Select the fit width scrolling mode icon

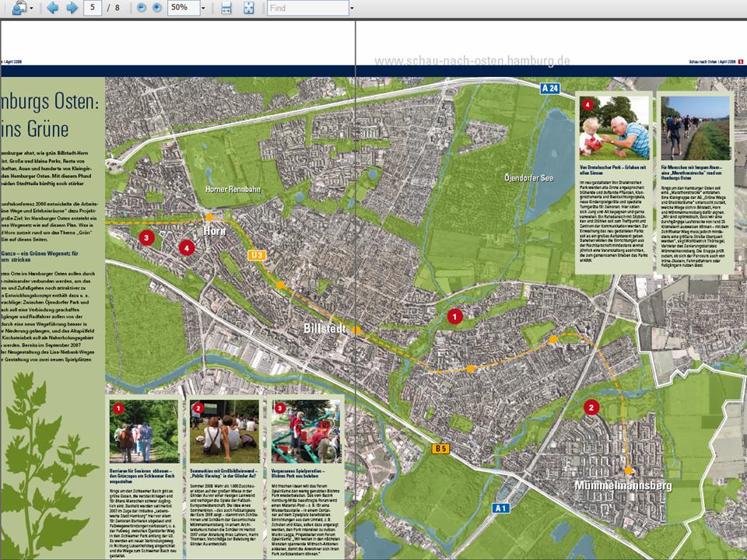(226, 8)
